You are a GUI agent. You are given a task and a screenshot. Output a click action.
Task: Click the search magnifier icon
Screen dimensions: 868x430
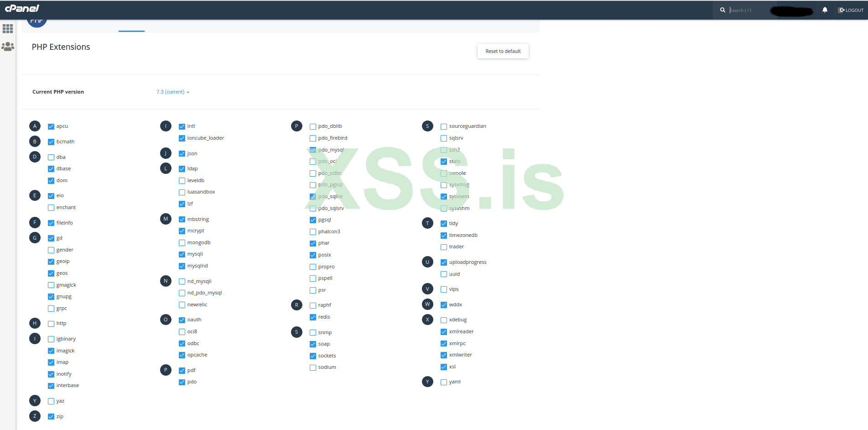click(x=722, y=10)
